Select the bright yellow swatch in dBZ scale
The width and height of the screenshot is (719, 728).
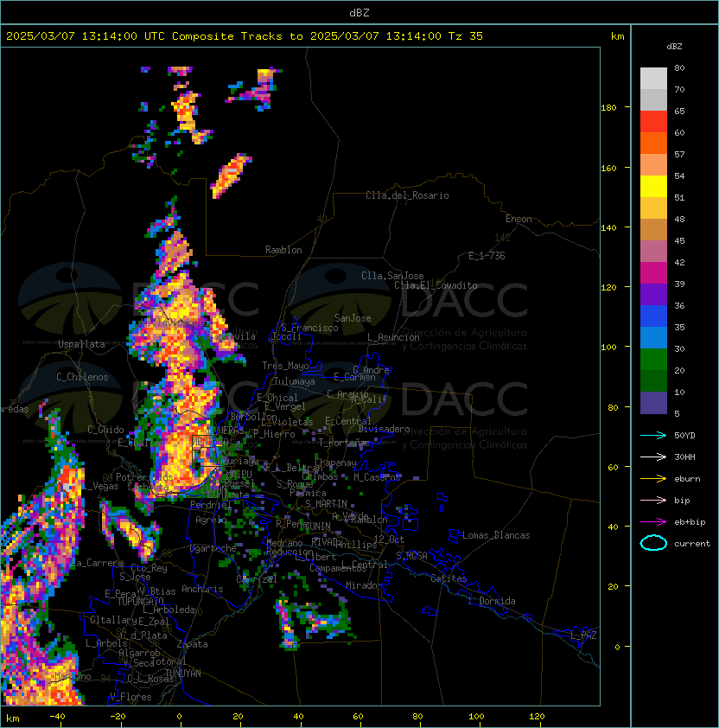point(653,187)
